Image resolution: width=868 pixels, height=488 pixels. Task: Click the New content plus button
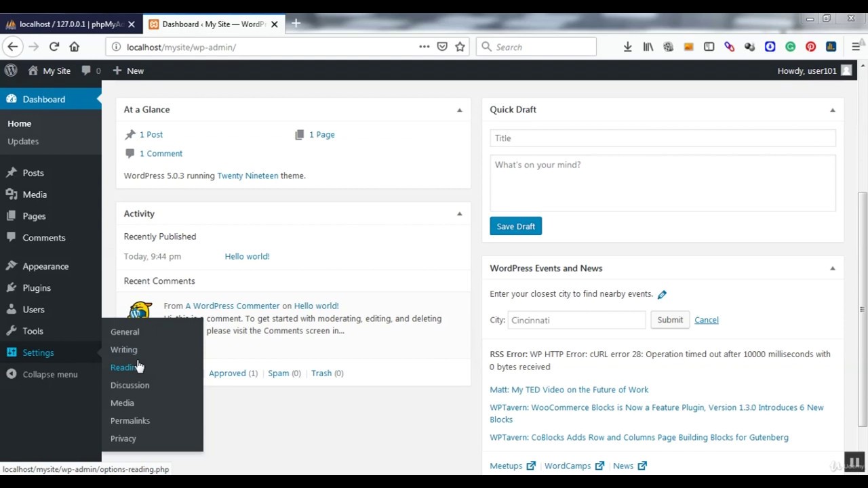pyautogui.click(x=127, y=70)
